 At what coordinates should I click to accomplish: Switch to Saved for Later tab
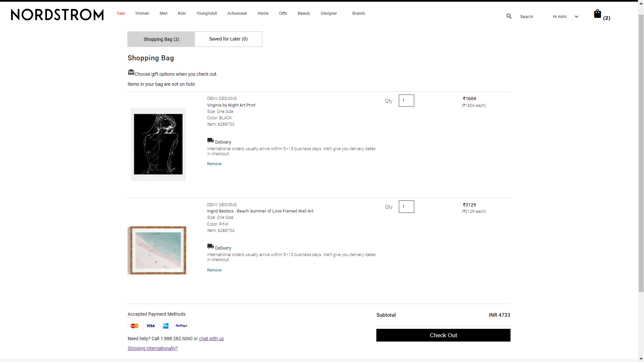228,39
